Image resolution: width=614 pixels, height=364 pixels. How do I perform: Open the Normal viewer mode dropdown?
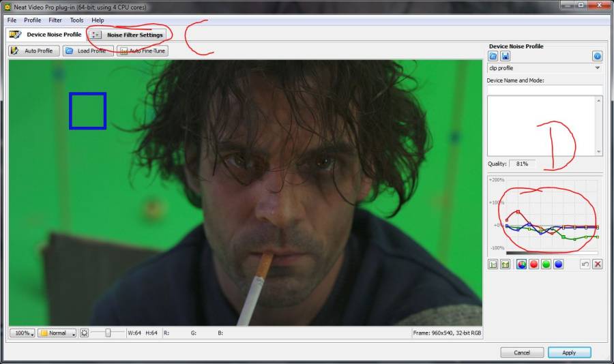point(57,333)
